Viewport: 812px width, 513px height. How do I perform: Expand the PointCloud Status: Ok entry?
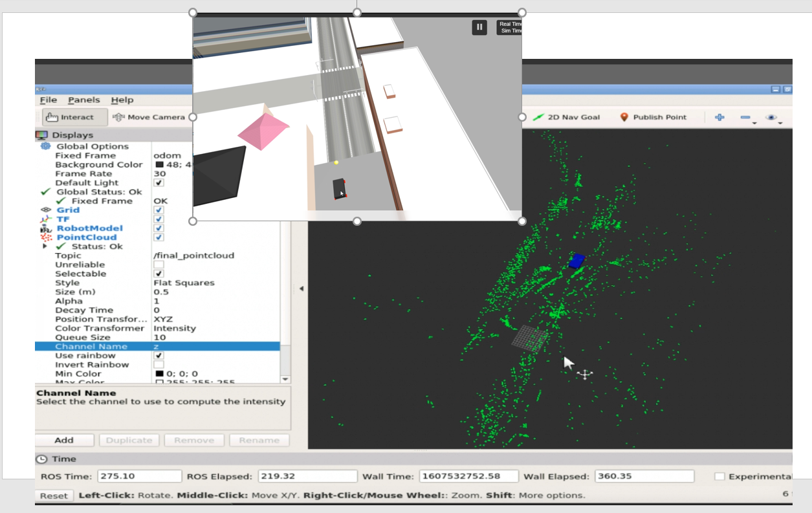tap(45, 246)
